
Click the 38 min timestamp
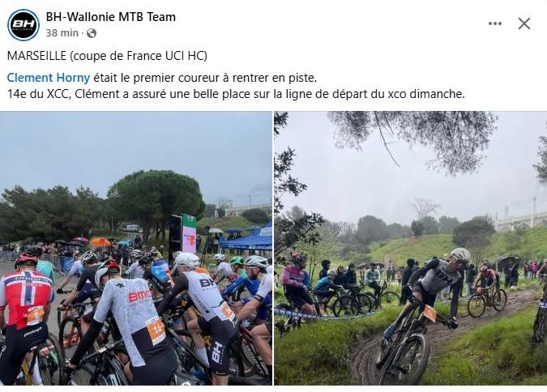(62, 32)
